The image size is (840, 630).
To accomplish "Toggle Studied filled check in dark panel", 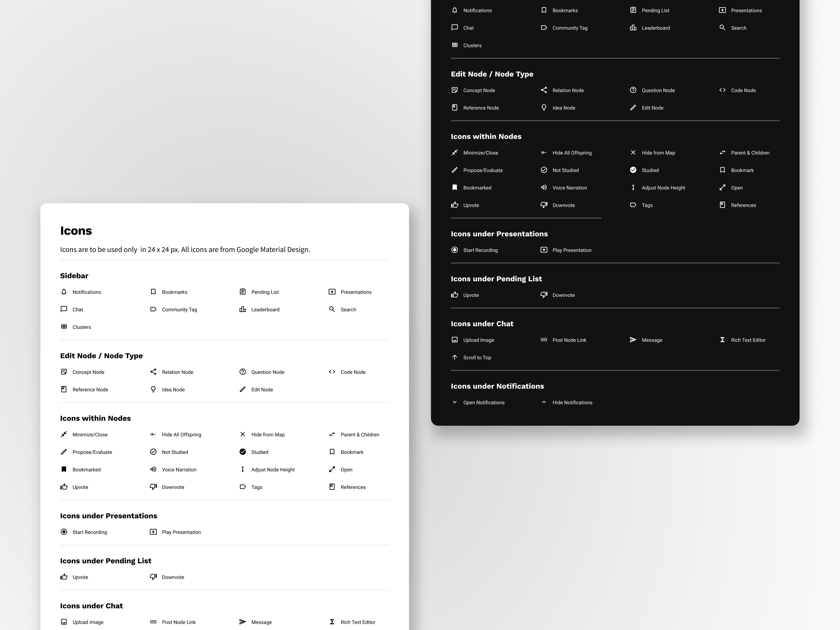I will click(x=633, y=170).
